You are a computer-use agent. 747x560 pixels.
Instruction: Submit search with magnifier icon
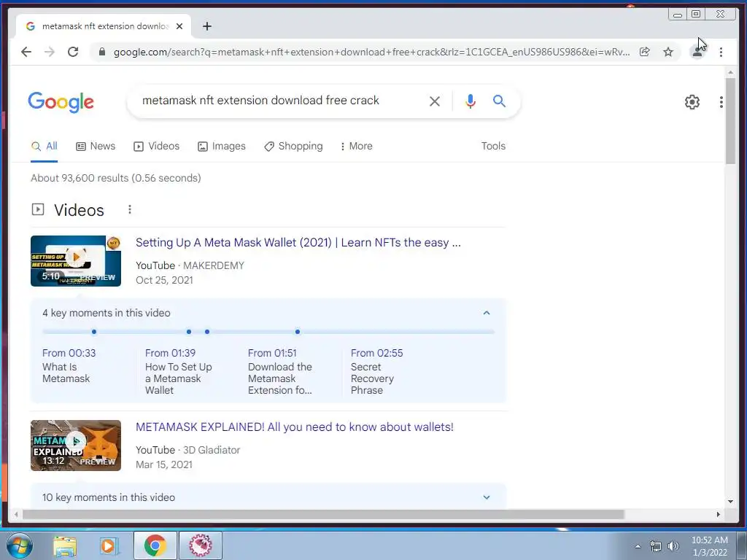499,101
